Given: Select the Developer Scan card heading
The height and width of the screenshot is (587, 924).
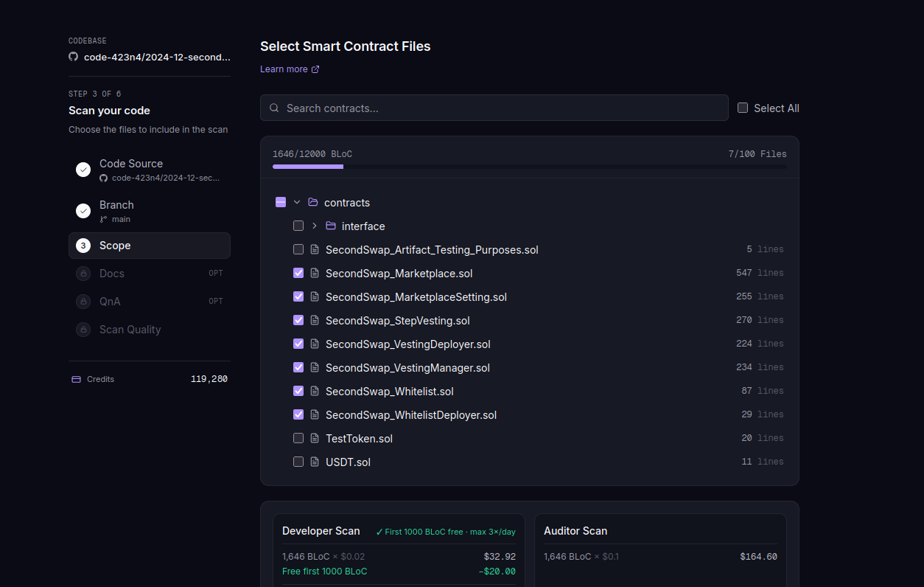Looking at the screenshot, I should [321, 531].
